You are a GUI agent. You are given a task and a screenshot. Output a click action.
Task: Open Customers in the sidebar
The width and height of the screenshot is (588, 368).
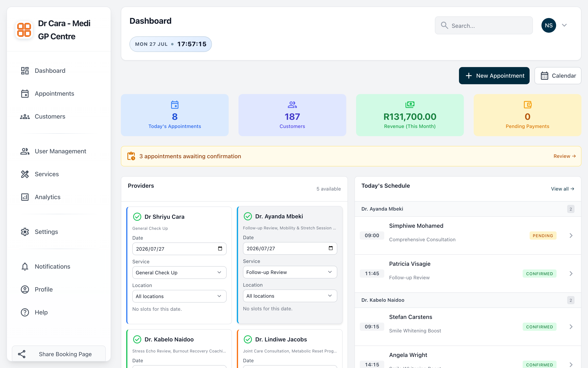(x=59, y=117)
